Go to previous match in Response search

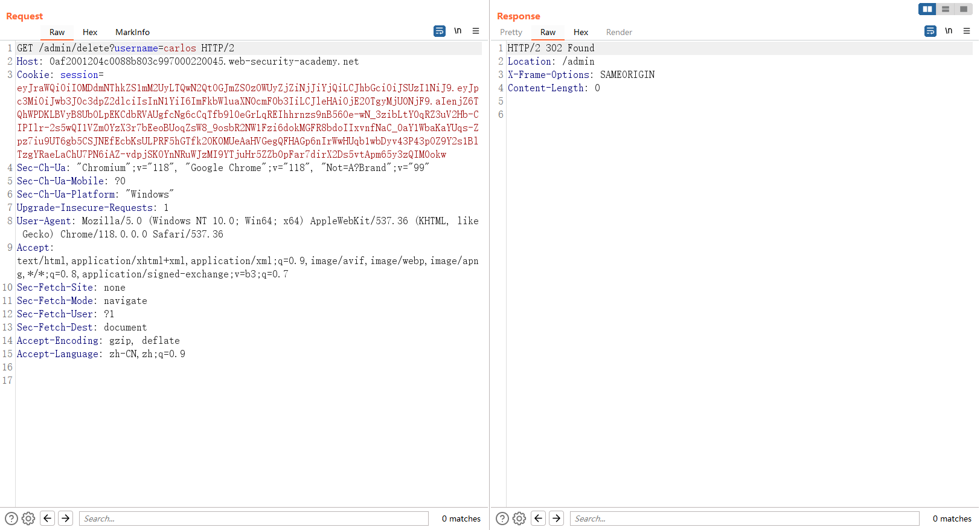pos(539,518)
